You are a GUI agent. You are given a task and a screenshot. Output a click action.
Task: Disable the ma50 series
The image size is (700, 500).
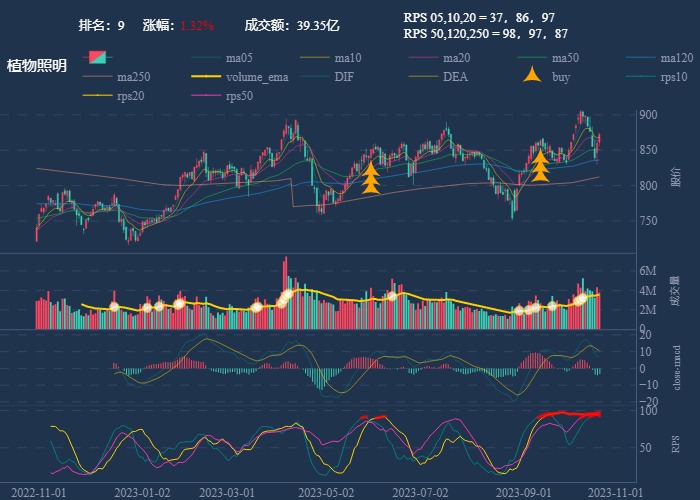pyautogui.click(x=565, y=57)
